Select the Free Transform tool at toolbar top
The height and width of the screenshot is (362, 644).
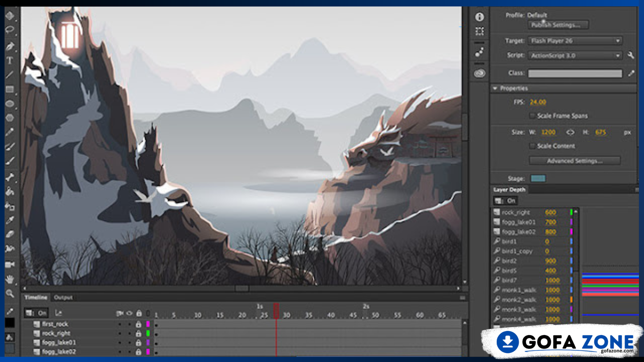pos(10,16)
